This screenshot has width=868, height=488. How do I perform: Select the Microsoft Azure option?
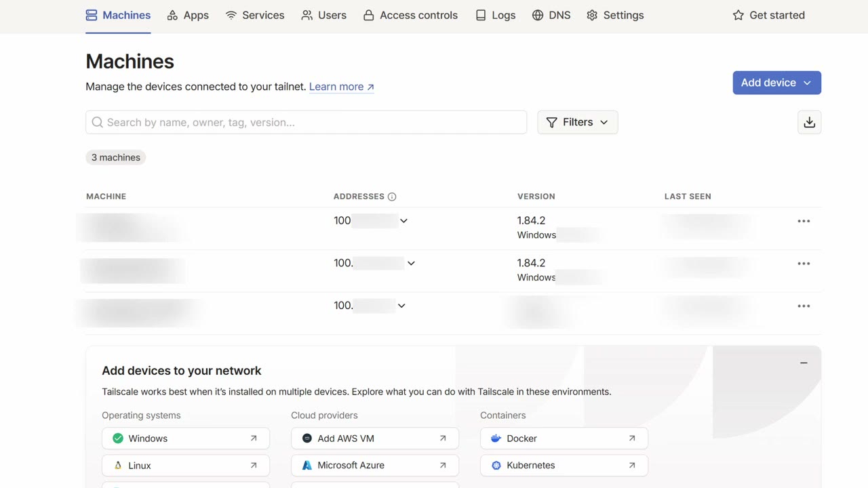[375, 466]
